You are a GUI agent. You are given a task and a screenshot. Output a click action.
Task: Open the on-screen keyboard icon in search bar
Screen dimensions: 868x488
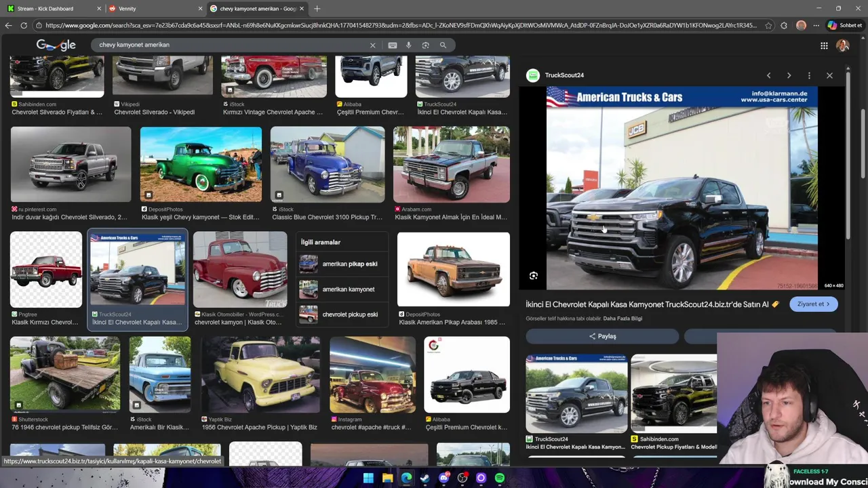click(x=392, y=45)
